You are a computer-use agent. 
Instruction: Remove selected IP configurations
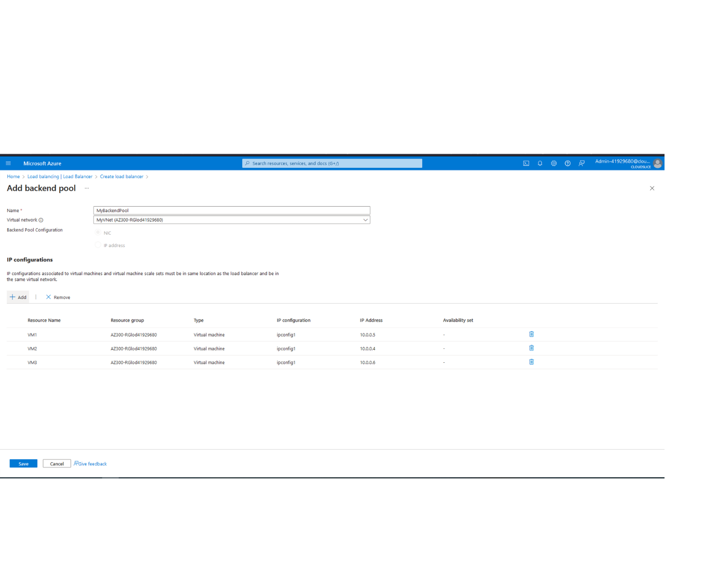coord(58,297)
